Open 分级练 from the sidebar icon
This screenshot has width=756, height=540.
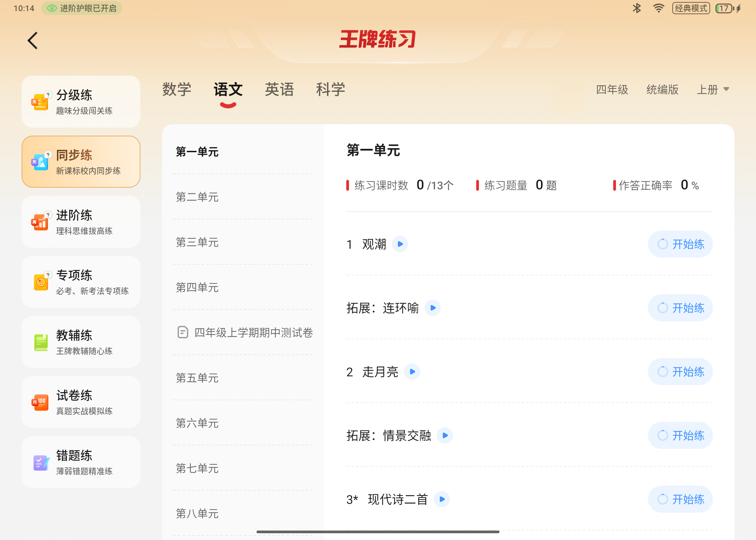pos(41,101)
